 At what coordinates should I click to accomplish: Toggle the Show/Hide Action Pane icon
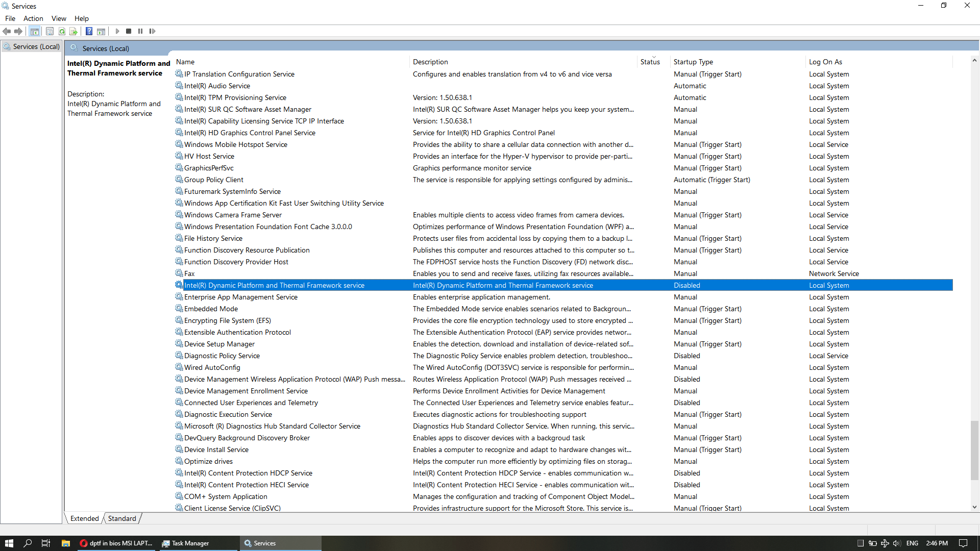101,32
